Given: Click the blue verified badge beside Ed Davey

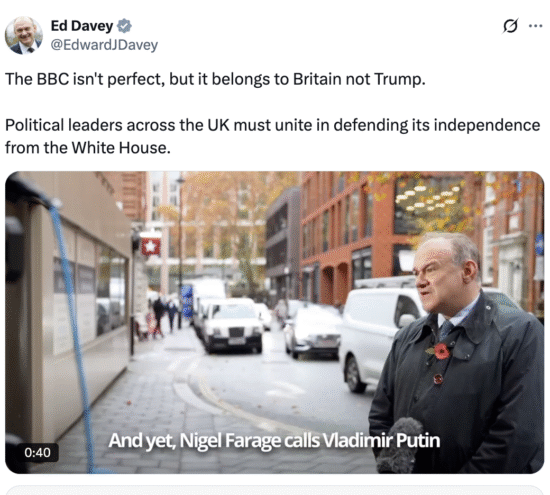Looking at the screenshot, I should (124, 26).
